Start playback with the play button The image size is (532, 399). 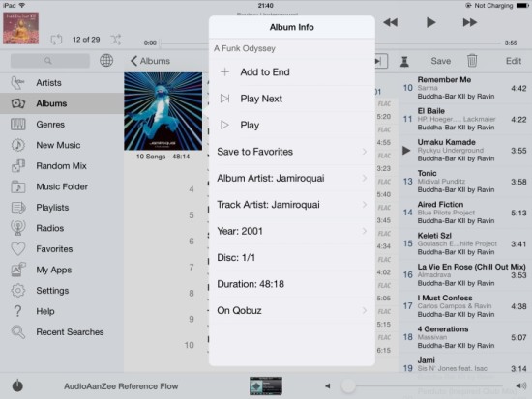pos(430,23)
